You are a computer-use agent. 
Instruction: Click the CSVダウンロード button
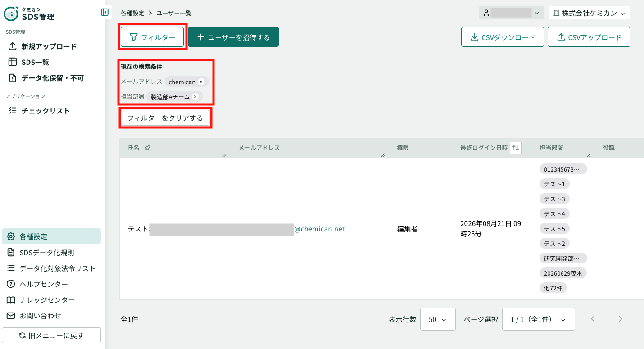[503, 37]
